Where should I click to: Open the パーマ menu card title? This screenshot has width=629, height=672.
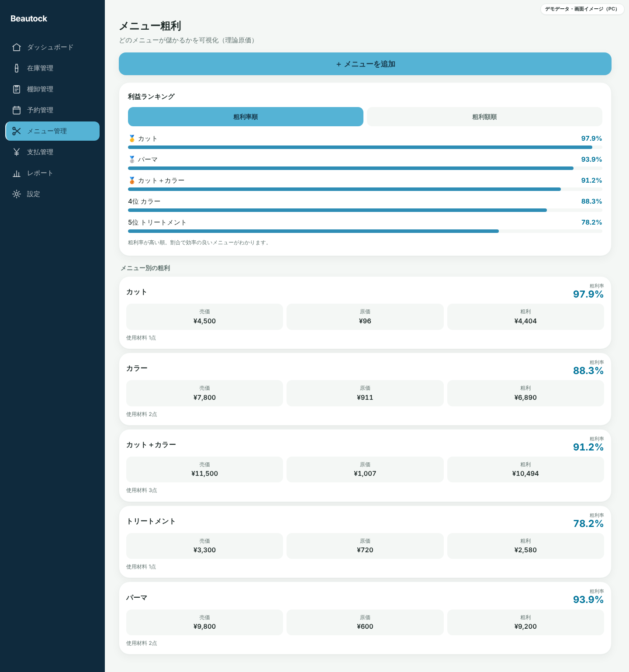click(x=137, y=598)
